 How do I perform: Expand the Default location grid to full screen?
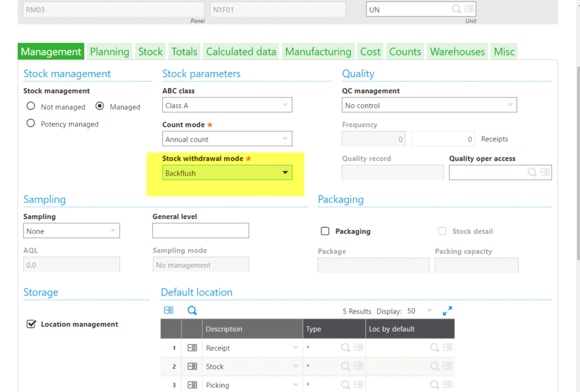(x=447, y=310)
